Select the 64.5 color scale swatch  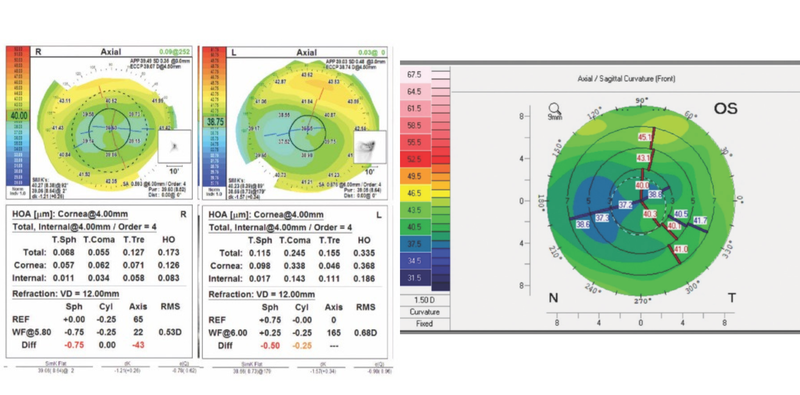(414, 92)
